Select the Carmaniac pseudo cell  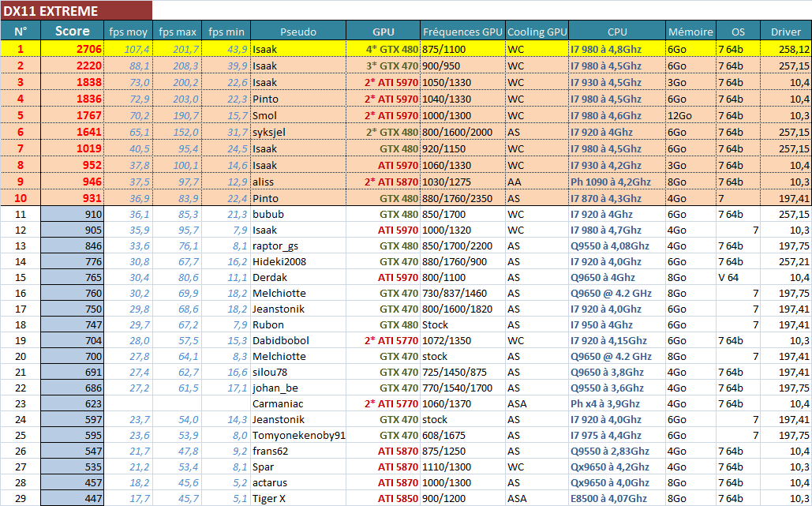click(298, 403)
